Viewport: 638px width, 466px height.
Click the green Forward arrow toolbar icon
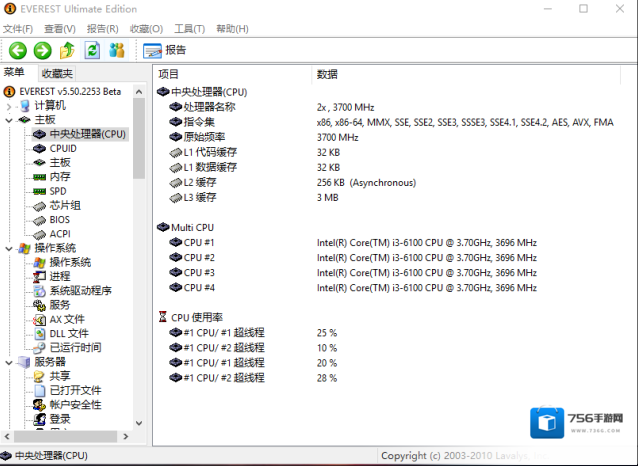click(42, 50)
